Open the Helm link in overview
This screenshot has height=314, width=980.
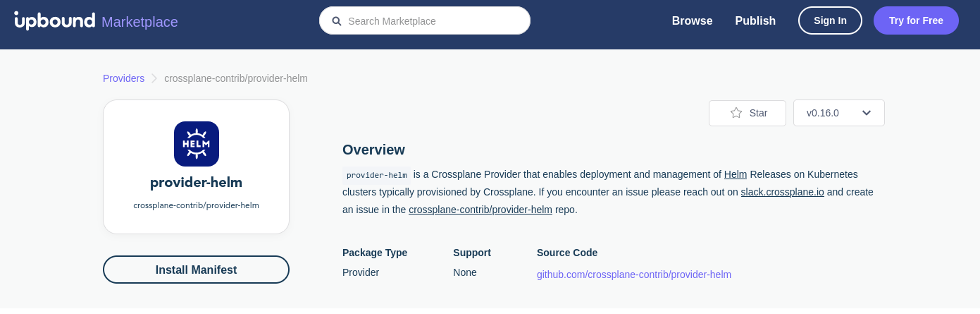736,174
